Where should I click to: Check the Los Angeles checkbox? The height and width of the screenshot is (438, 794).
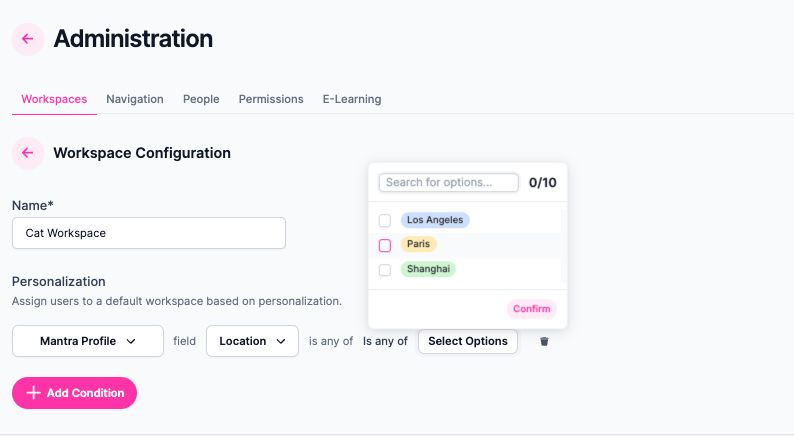tap(385, 221)
